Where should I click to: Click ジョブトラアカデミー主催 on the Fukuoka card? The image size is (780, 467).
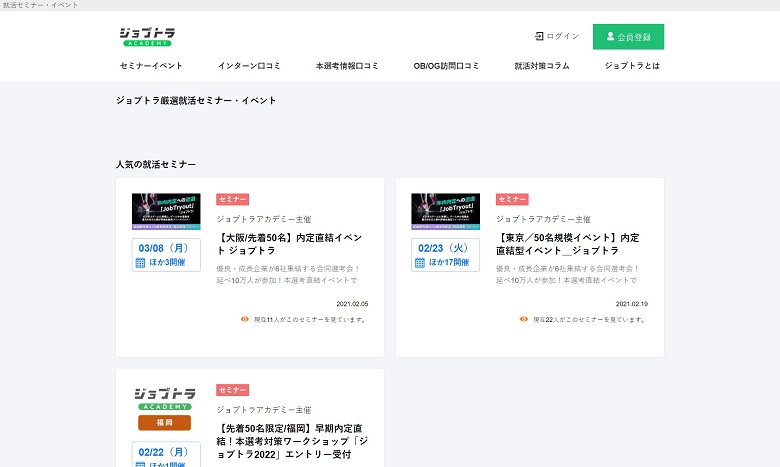tap(264, 410)
